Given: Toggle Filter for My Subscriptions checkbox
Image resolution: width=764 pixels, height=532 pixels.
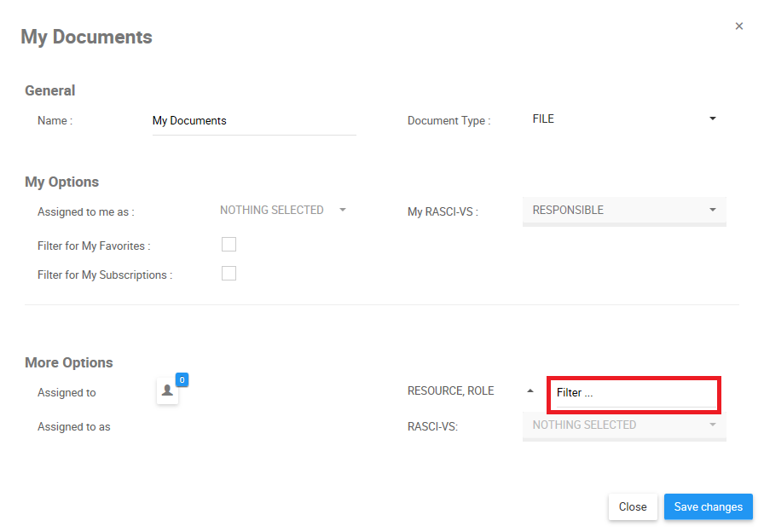Looking at the screenshot, I should point(229,274).
